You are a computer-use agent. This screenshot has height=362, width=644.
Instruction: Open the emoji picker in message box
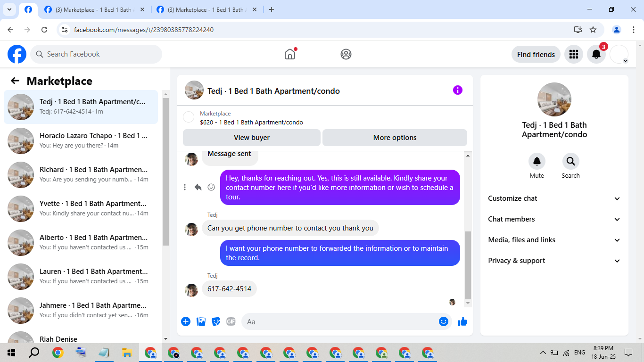point(444,321)
